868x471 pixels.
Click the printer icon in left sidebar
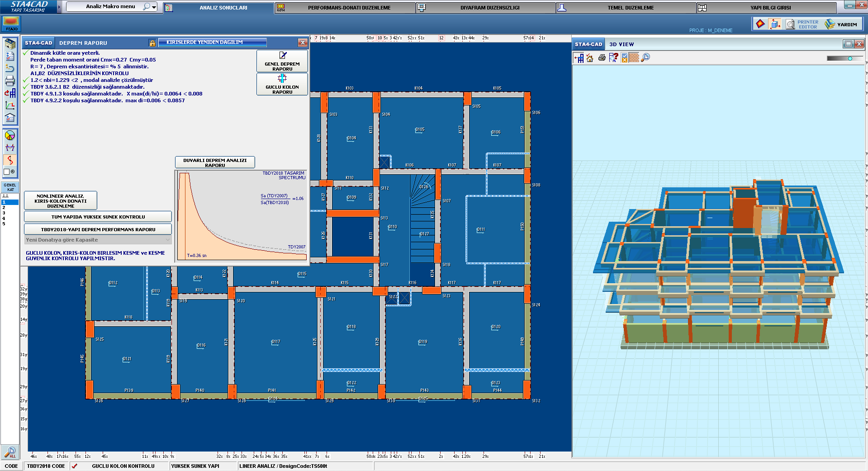click(x=9, y=81)
